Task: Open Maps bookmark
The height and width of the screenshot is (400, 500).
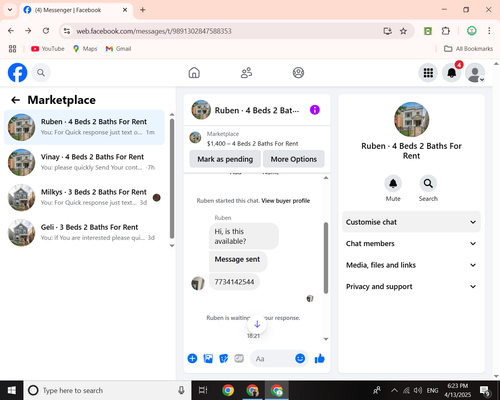Action: (85, 49)
